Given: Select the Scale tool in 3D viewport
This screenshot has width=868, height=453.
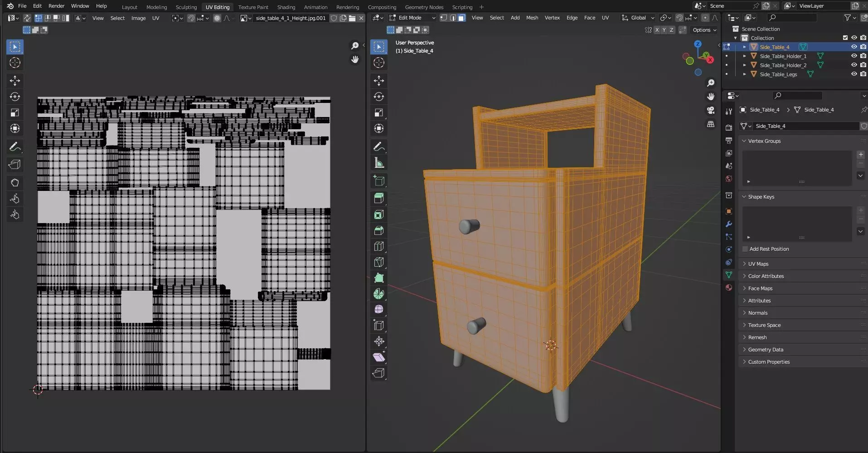Looking at the screenshot, I should (x=379, y=112).
